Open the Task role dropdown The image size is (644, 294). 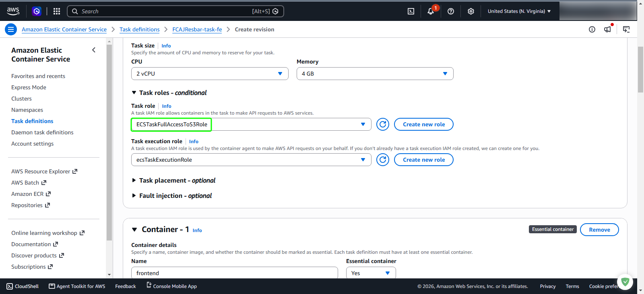point(251,124)
